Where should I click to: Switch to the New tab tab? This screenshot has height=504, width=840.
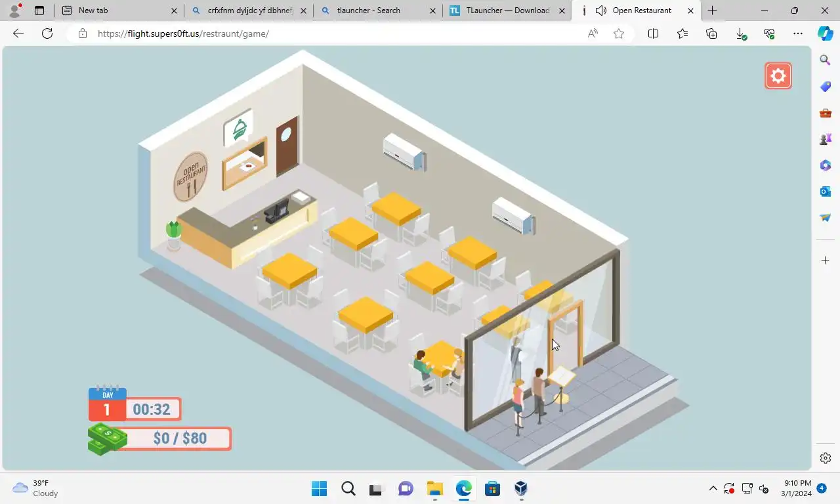point(119,10)
